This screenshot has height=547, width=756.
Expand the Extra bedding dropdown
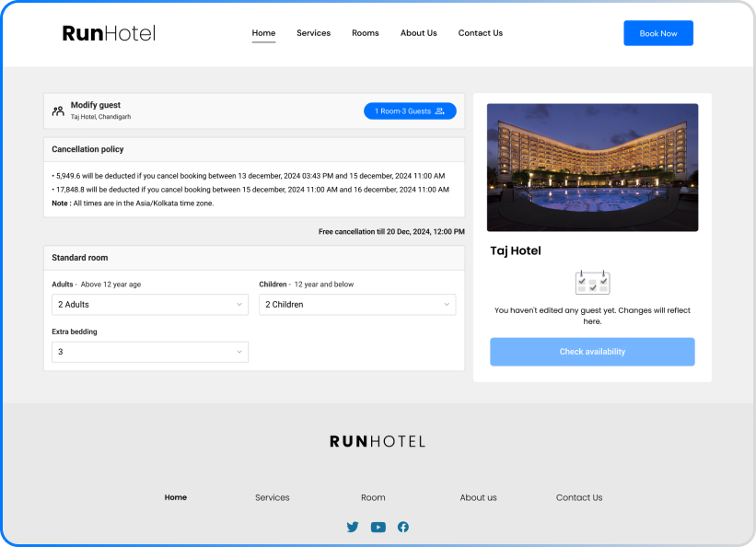click(150, 352)
